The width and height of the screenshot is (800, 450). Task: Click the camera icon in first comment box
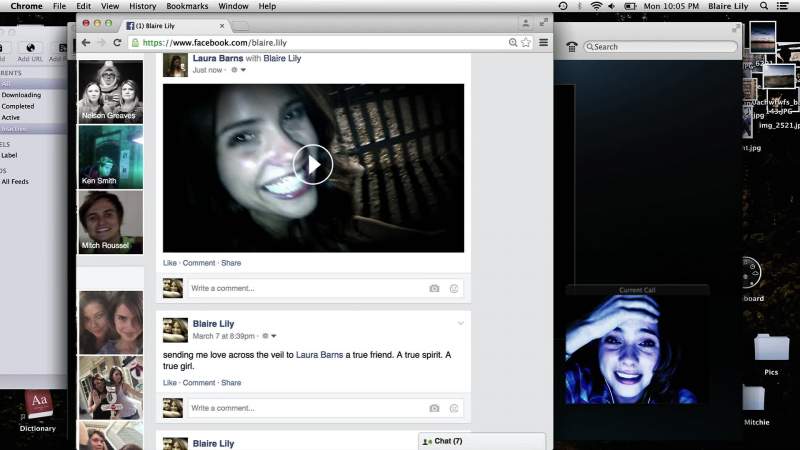[434, 288]
